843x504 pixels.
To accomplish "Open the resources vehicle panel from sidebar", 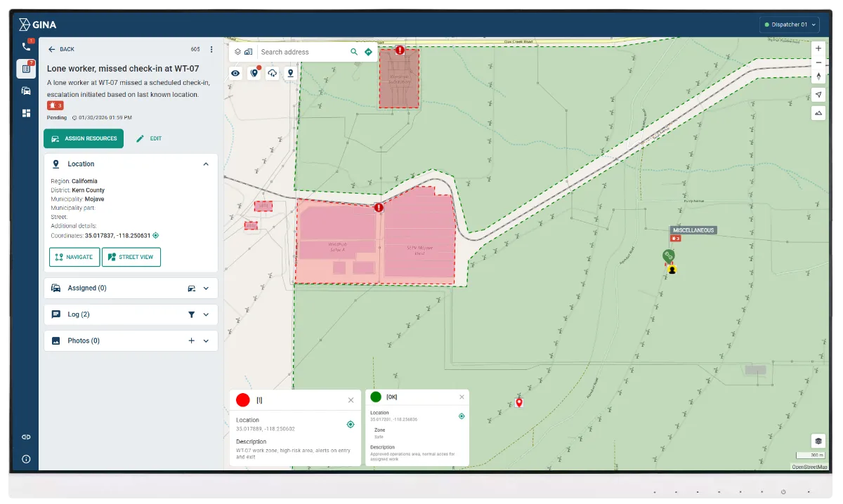I will (x=26, y=91).
